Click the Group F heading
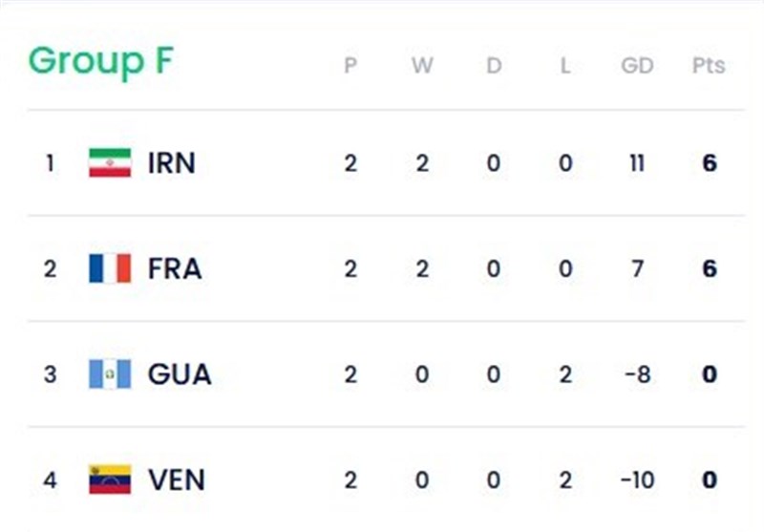 coord(100,61)
